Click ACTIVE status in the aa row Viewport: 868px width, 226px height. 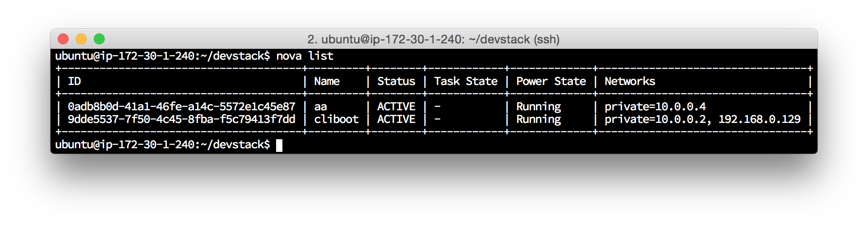point(396,107)
